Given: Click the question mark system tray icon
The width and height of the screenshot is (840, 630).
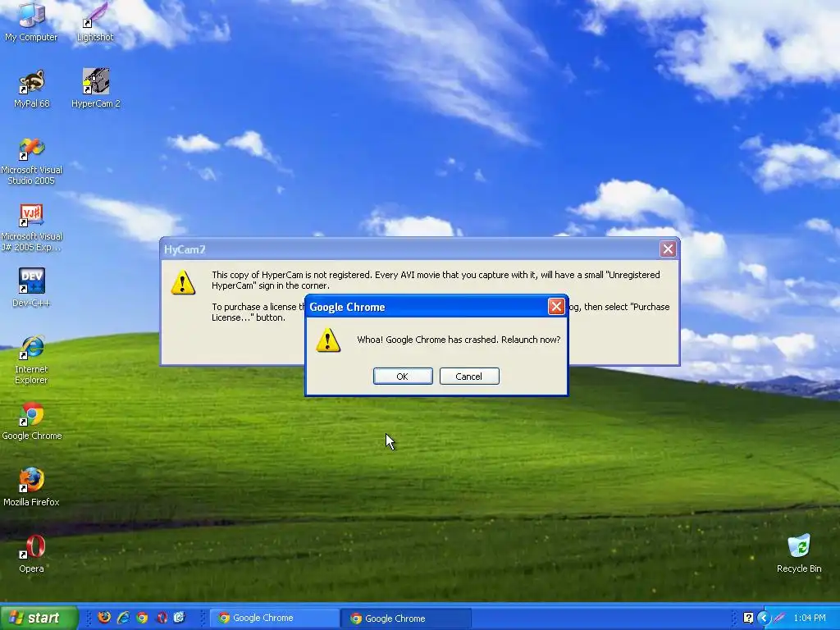Looking at the screenshot, I should pyautogui.click(x=748, y=619).
